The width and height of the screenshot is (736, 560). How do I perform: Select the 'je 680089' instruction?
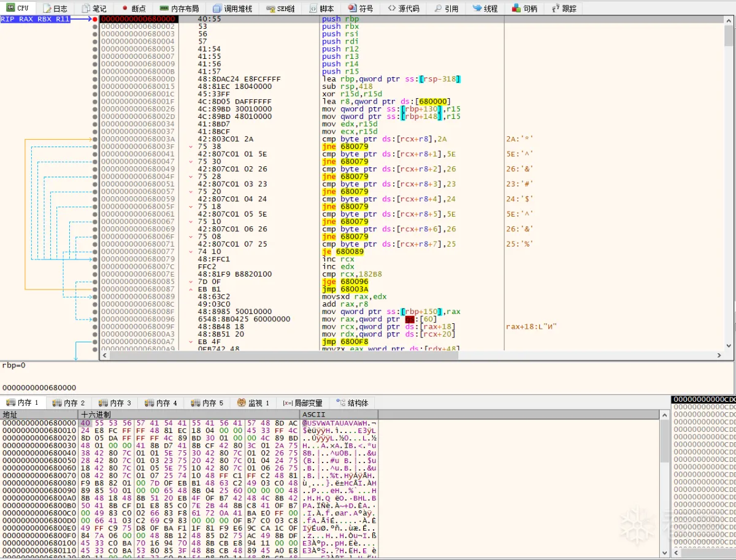pos(342,251)
